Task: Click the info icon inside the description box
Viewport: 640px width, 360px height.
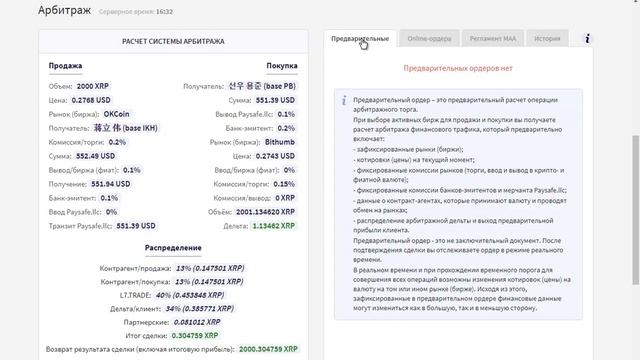Action: [344, 100]
